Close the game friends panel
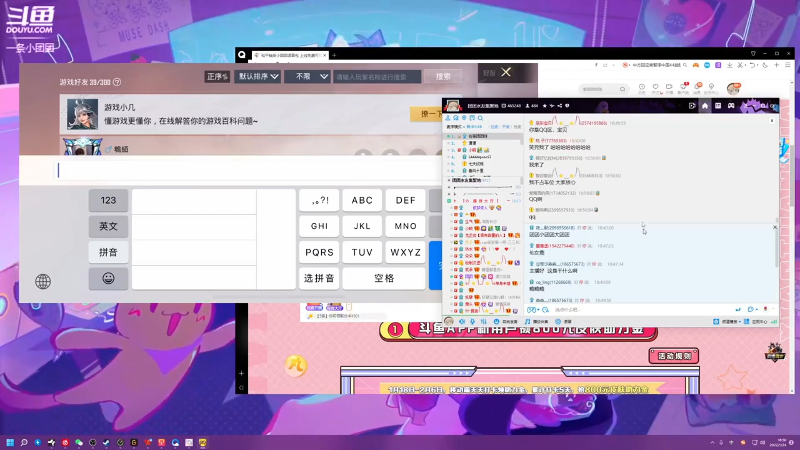 (x=506, y=72)
